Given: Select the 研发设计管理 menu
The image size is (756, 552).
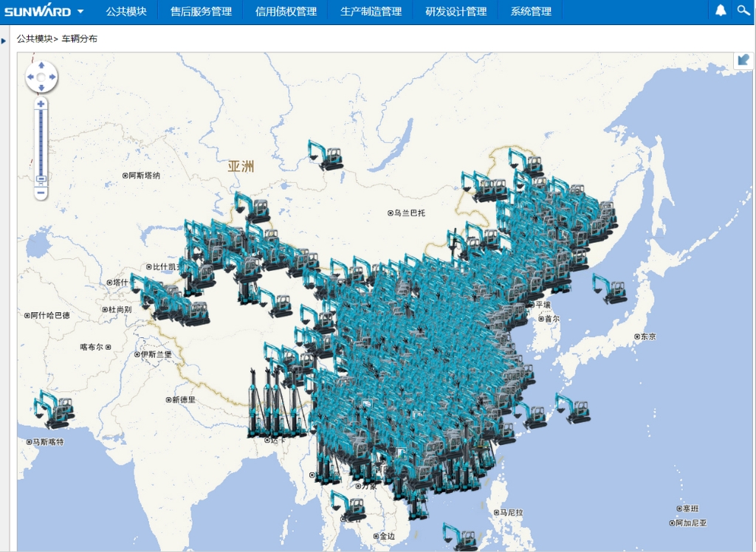Looking at the screenshot, I should (x=456, y=12).
